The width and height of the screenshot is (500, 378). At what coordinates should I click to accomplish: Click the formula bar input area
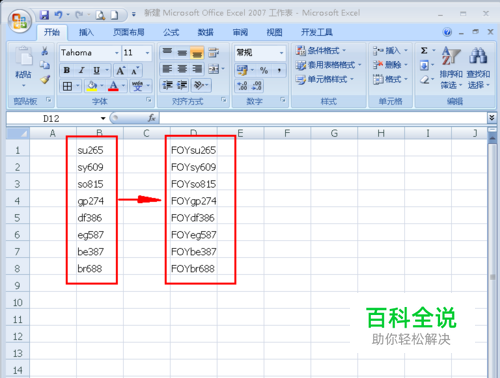pos(323,118)
